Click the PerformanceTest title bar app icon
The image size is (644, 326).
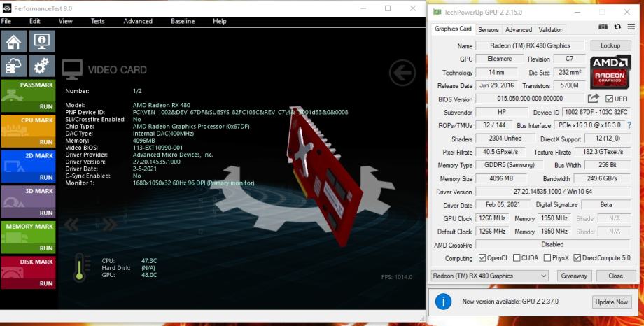pos(6,8)
